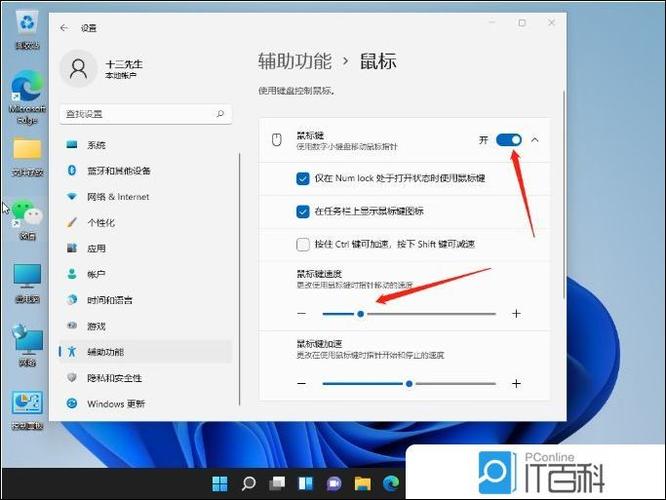This screenshot has height=500, width=666.
Task: Open globe clock icon for 时间和语言
Action: click(72, 300)
